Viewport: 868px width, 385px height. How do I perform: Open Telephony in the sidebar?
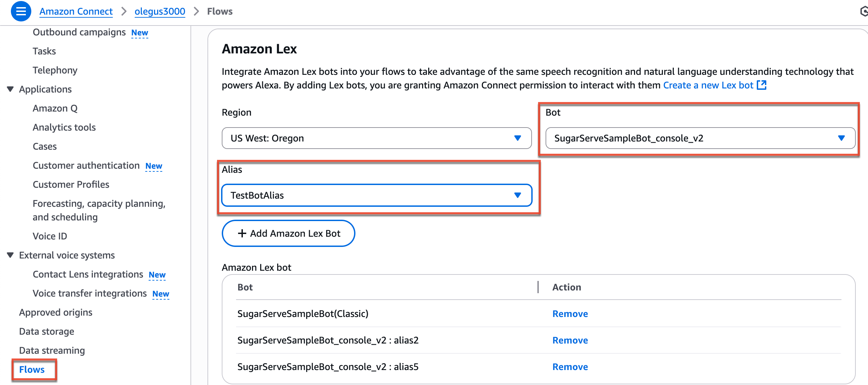point(55,70)
